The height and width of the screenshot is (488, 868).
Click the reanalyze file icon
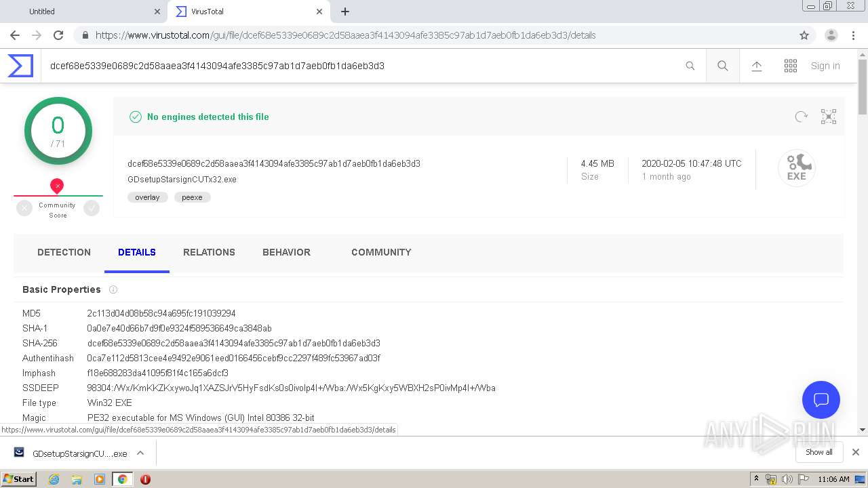(802, 117)
